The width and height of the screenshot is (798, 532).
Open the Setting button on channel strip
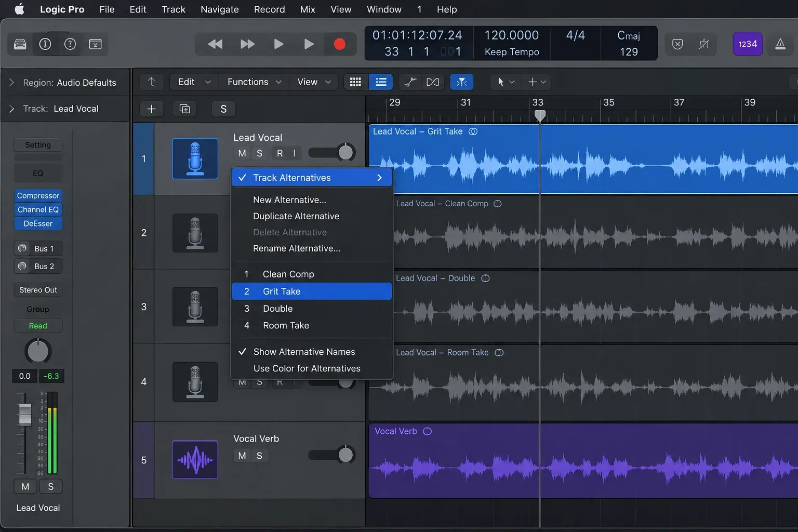[38, 145]
